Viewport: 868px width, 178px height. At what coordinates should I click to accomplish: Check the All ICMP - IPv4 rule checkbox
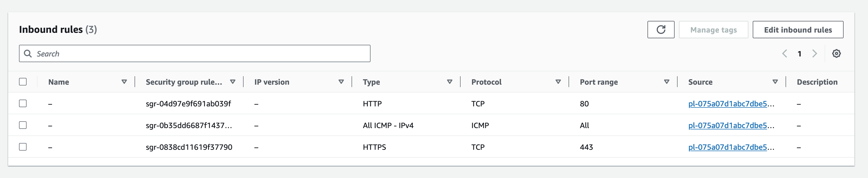(x=23, y=125)
